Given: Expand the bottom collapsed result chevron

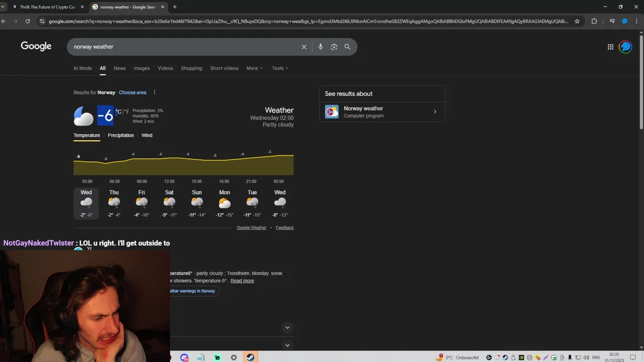Looking at the screenshot, I should point(287,345).
